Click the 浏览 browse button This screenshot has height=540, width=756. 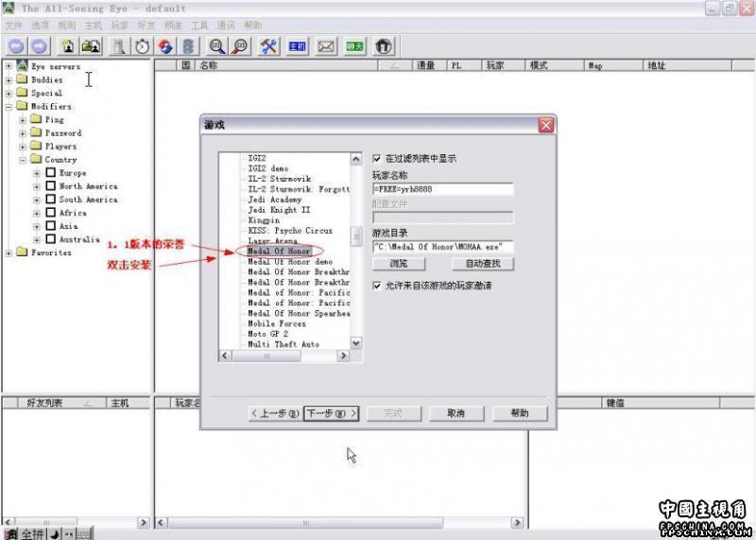click(x=399, y=264)
